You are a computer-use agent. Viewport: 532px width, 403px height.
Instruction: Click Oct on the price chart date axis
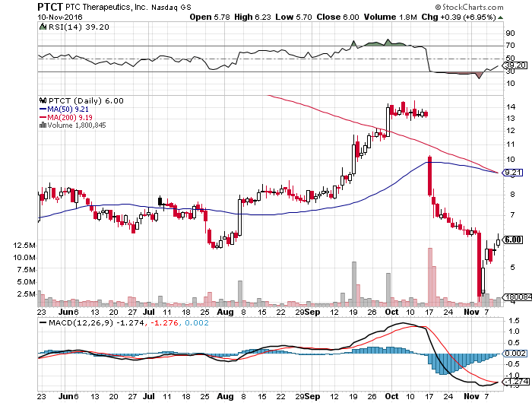pos(391,312)
